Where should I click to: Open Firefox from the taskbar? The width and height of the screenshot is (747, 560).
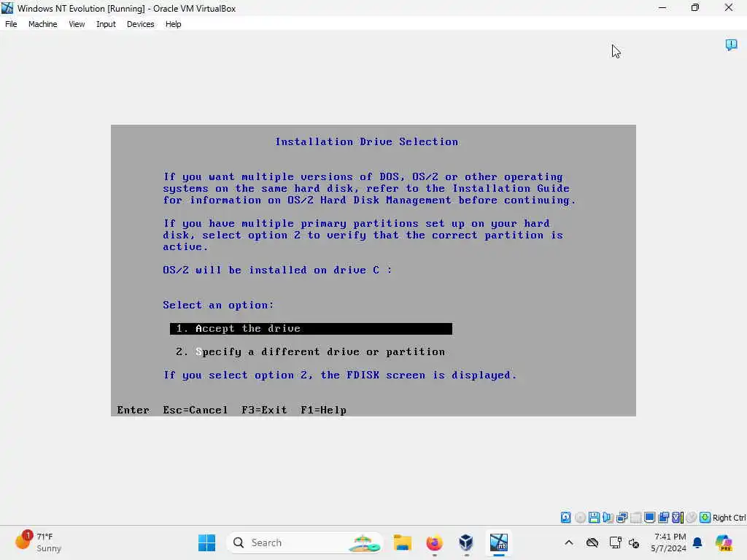tap(434, 542)
